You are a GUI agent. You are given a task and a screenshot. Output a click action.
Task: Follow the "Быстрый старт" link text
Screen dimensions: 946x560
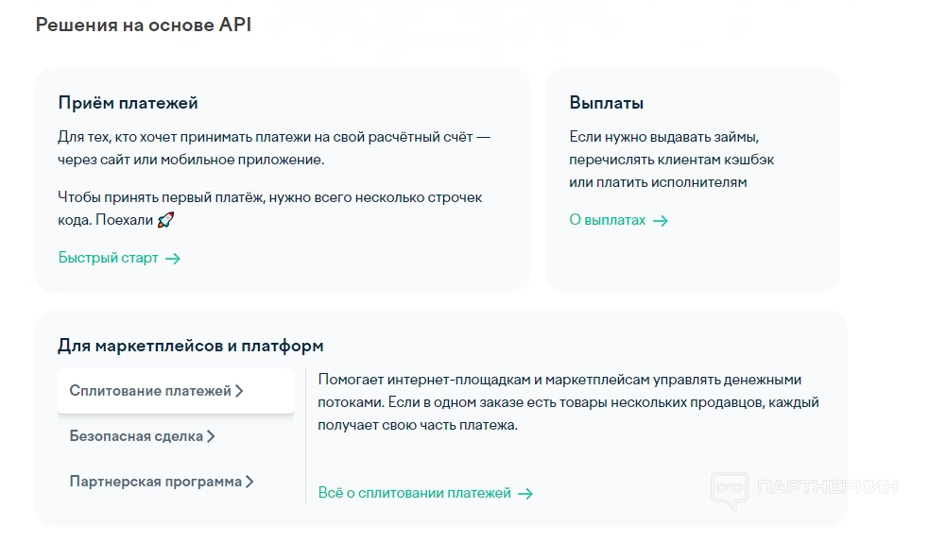(108, 258)
